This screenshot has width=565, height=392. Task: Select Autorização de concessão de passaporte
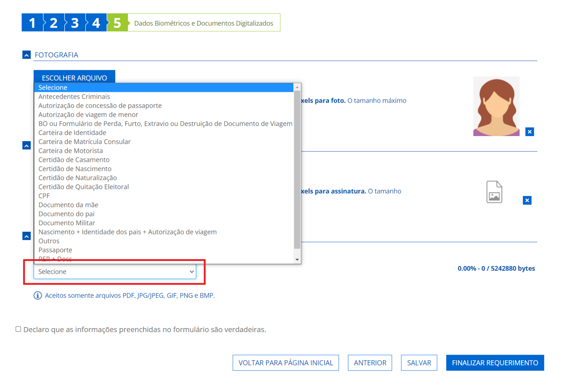coord(164,106)
